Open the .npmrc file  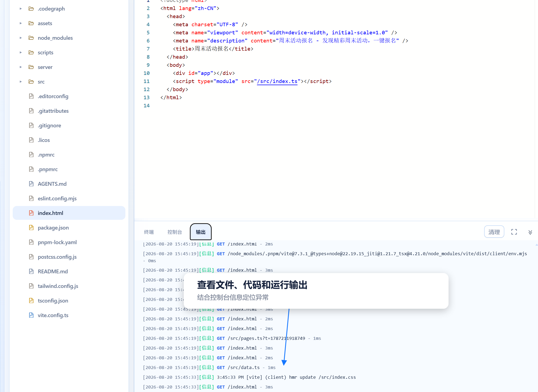pyautogui.click(x=46, y=155)
